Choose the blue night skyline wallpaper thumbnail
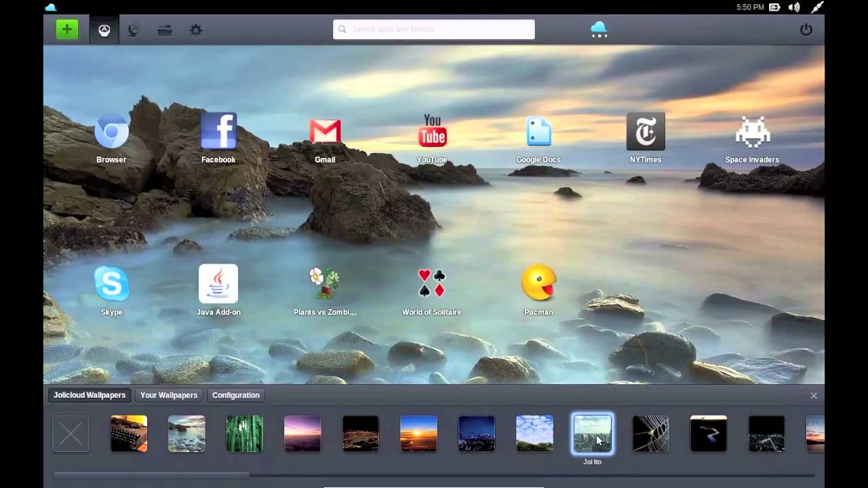This screenshot has width=868, height=488. click(477, 434)
